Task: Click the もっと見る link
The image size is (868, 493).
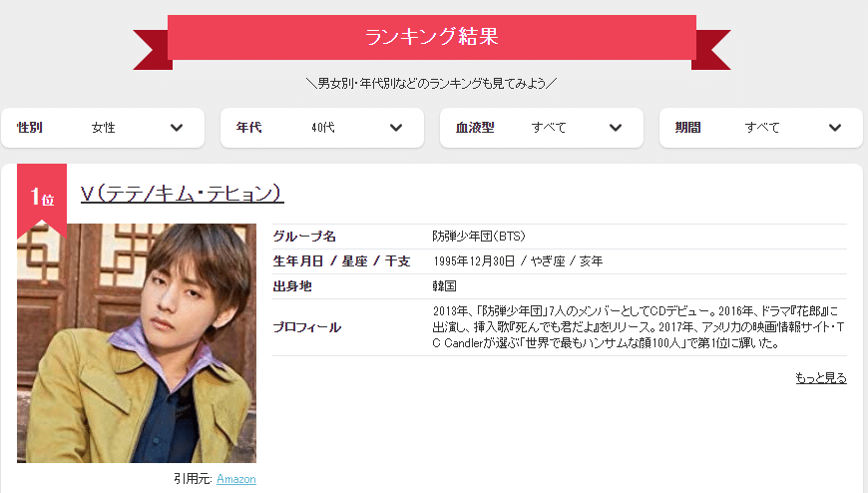Action: pyautogui.click(x=821, y=378)
